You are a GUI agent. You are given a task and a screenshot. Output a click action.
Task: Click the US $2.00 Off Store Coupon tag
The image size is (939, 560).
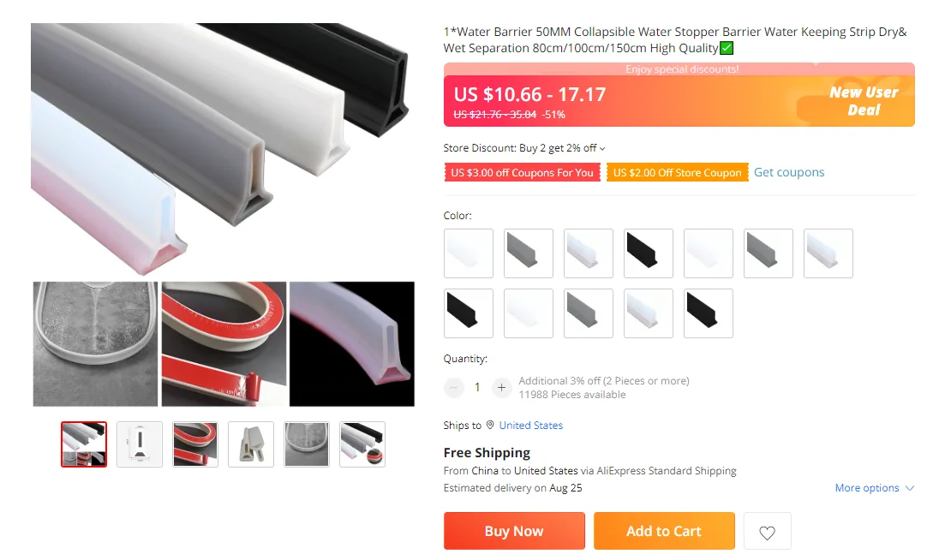[x=678, y=172]
